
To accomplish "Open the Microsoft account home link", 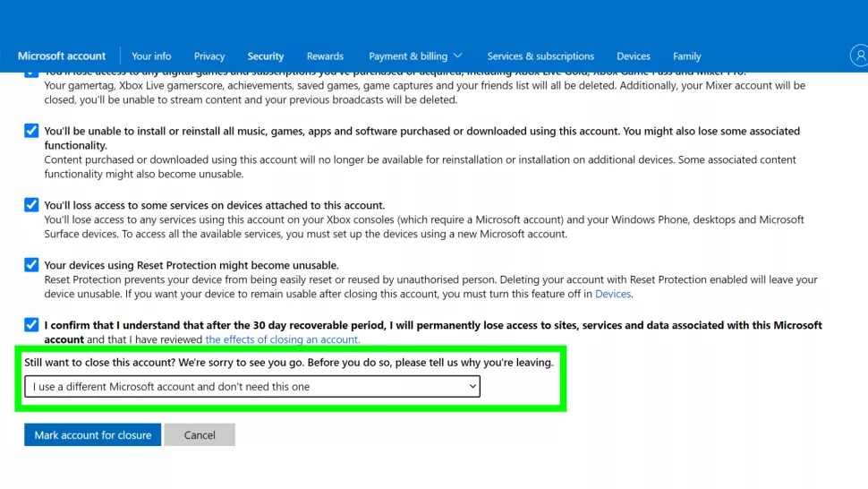I will coord(62,56).
